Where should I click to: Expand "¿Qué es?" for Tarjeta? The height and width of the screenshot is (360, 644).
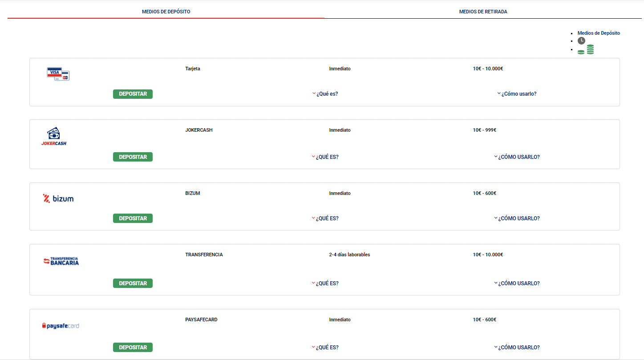tap(327, 94)
